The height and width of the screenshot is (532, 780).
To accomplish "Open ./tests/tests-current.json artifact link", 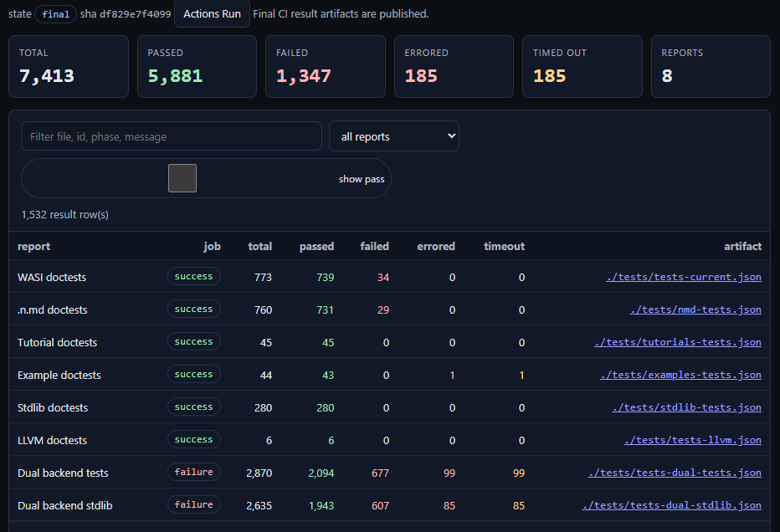I will 684,277.
